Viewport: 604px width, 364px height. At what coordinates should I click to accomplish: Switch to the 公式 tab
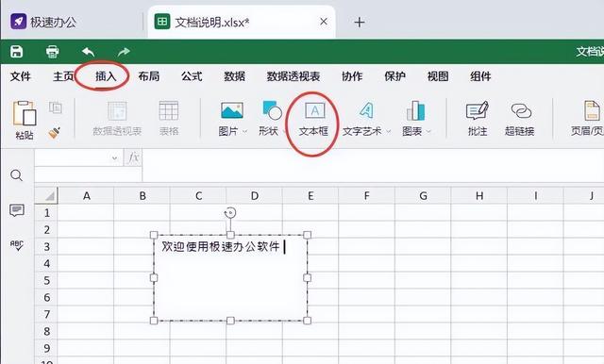tap(192, 76)
